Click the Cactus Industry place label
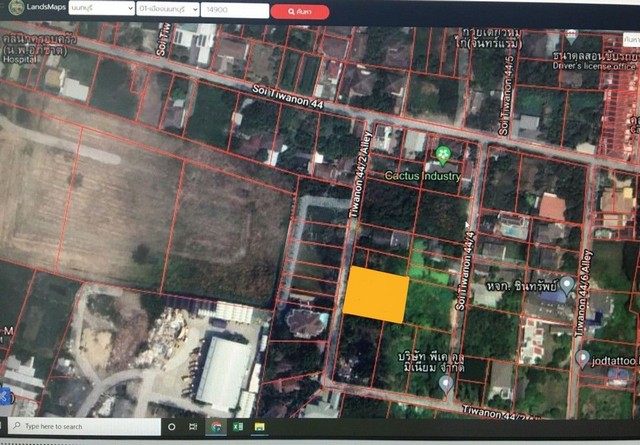The height and width of the screenshot is (445, 640). click(423, 176)
